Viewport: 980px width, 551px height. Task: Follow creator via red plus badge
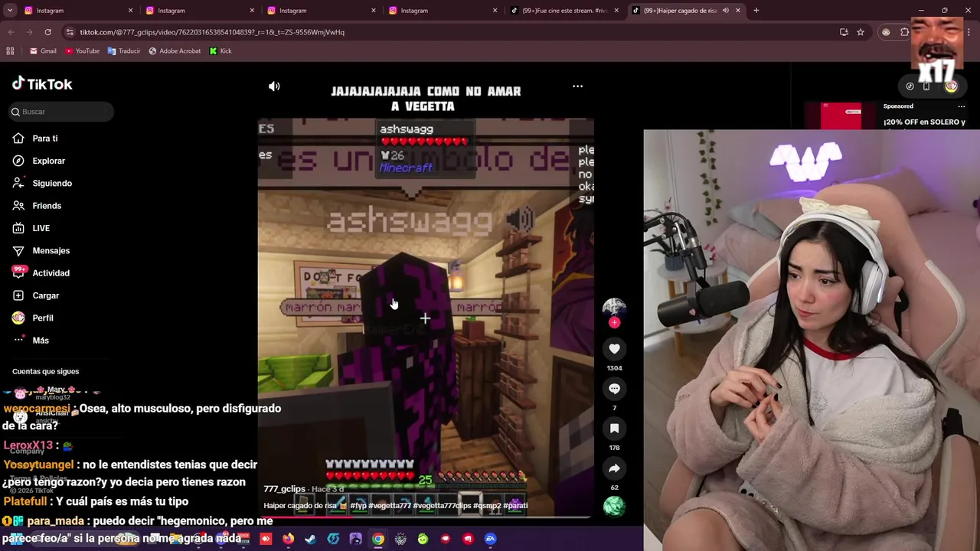[x=614, y=323]
